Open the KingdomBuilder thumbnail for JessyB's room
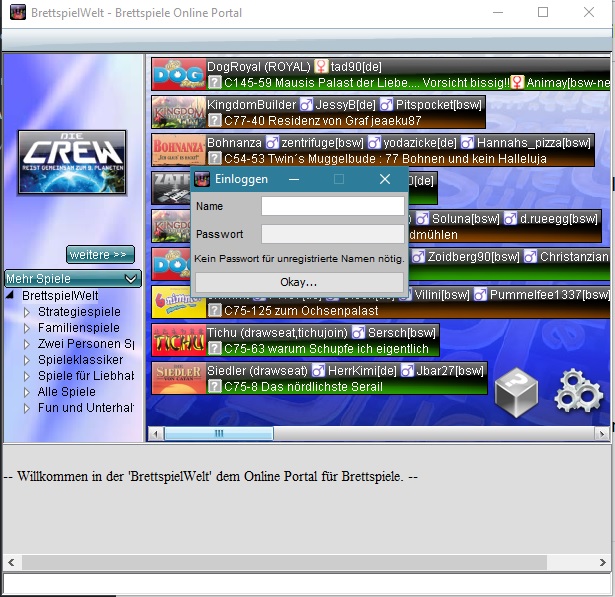This screenshot has width=615, height=597. 179,112
